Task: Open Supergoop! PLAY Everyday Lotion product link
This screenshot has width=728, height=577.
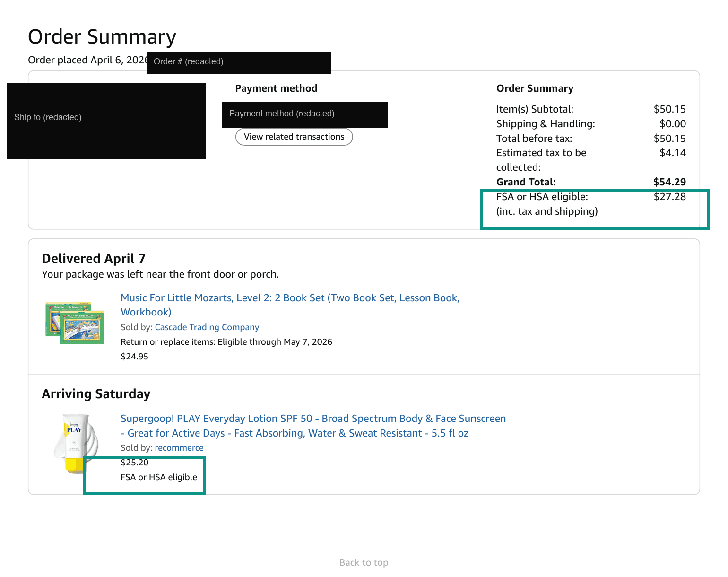Action: coord(313,426)
